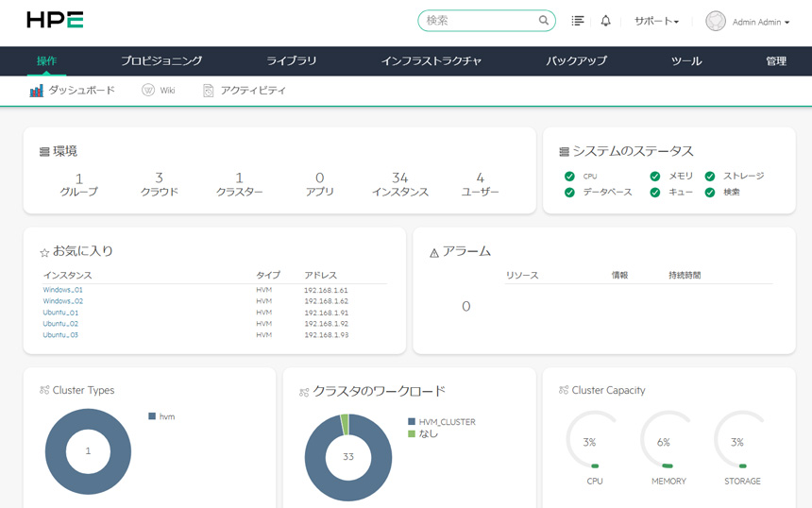Click the 持続時間 column header

(x=685, y=276)
